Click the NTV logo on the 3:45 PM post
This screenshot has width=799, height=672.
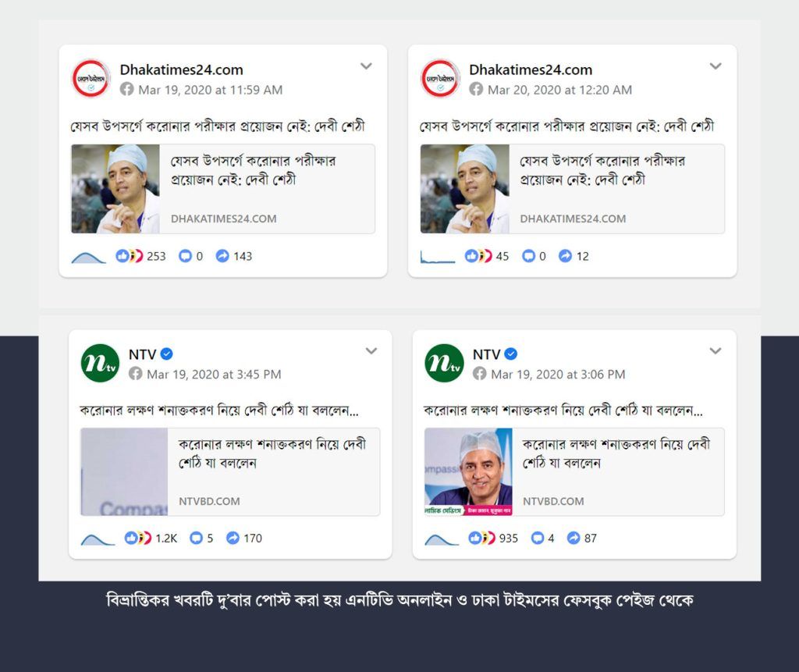coord(100,363)
